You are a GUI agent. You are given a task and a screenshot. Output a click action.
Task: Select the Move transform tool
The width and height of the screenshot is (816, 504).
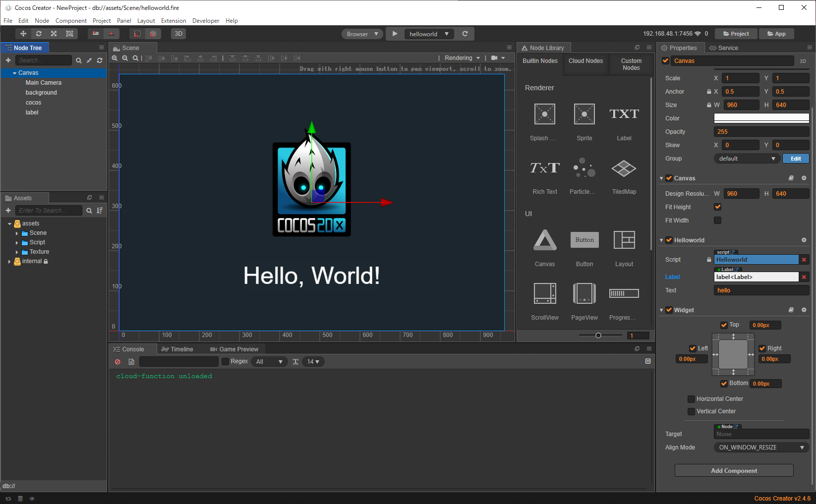tap(23, 34)
